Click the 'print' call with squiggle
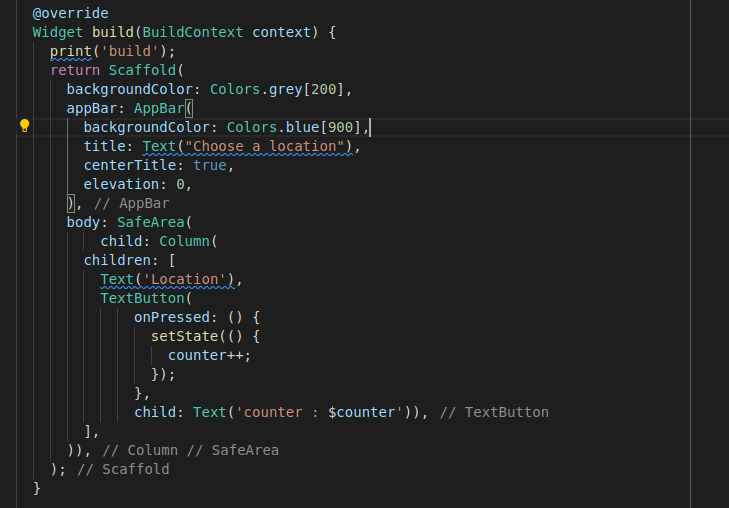The width and height of the screenshot is (729, 508). 71,51
